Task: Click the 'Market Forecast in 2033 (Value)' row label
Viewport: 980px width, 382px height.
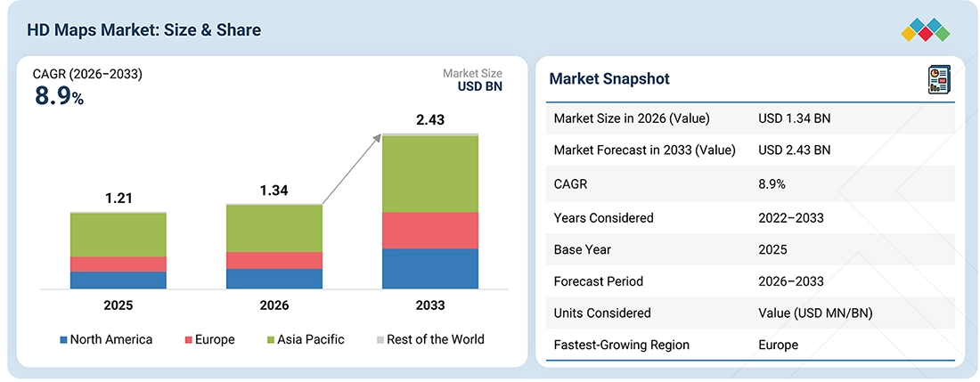Action: coord(644,150)
